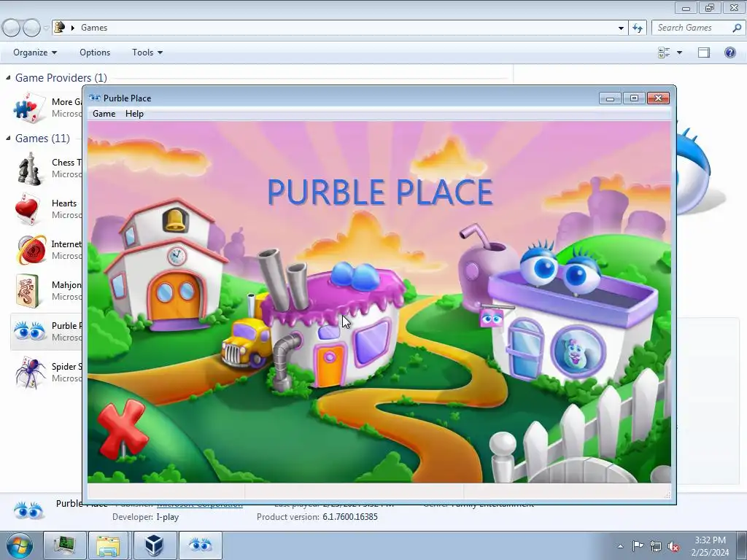Click the Organize dropdown in Games window

point(35,52)
